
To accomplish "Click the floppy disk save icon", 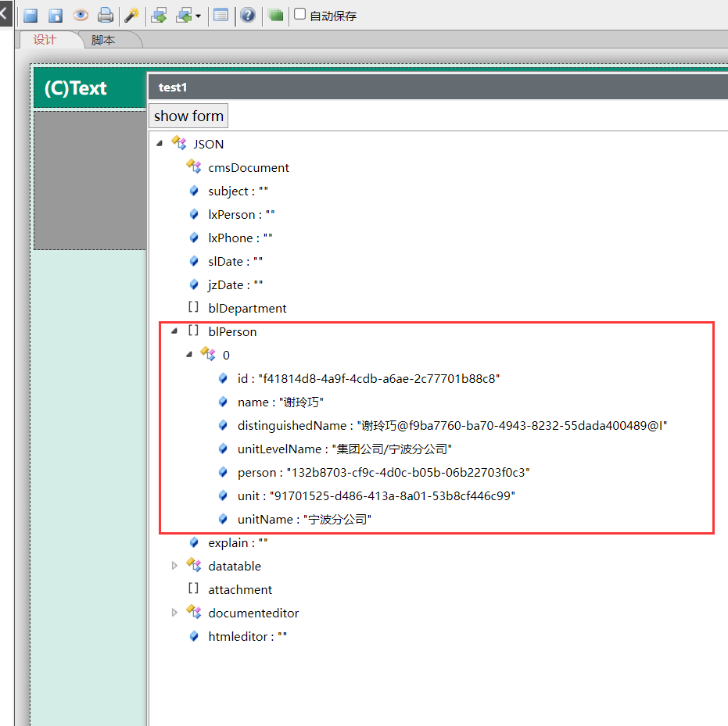I will tap(56, 16).
